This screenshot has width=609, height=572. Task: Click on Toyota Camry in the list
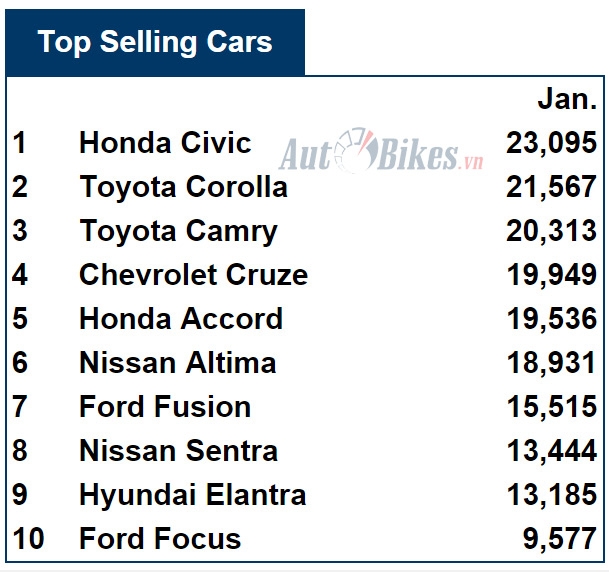[178, 231]
